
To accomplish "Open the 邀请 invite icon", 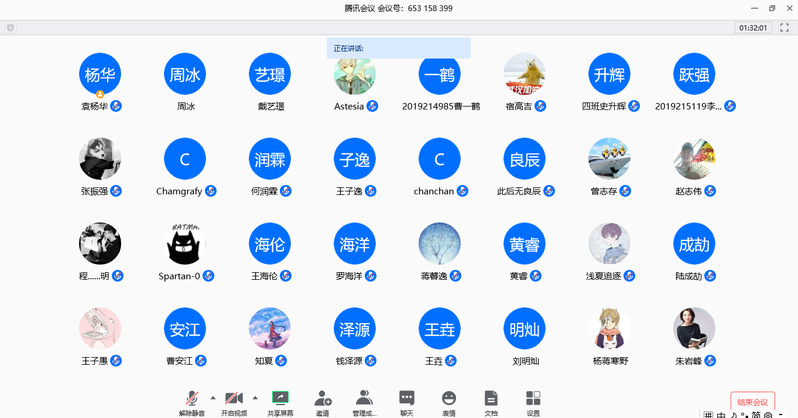I will (x=322, y=398).
